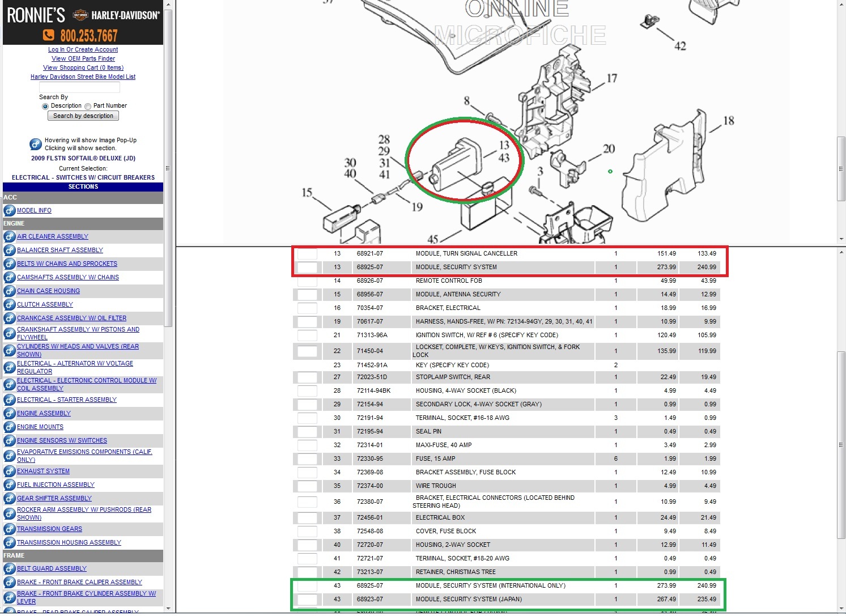Image resolution: width=846 pixels, height=616 pixels.
Task: Open View OEM Parts Finder link
Action: point(83,58)
